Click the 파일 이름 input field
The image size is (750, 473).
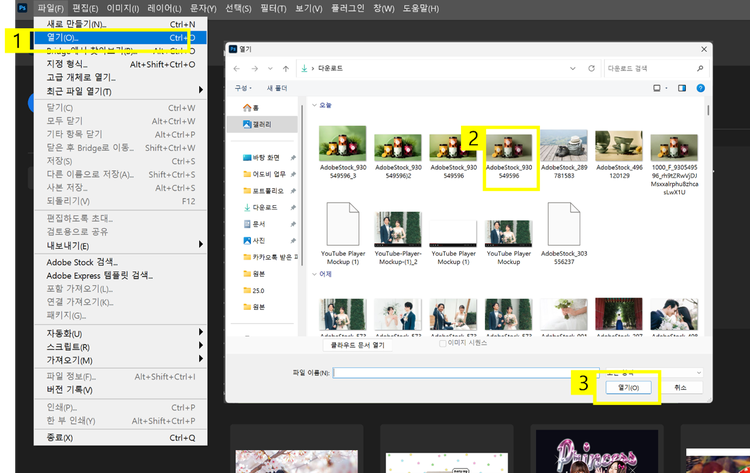[466, 373]
